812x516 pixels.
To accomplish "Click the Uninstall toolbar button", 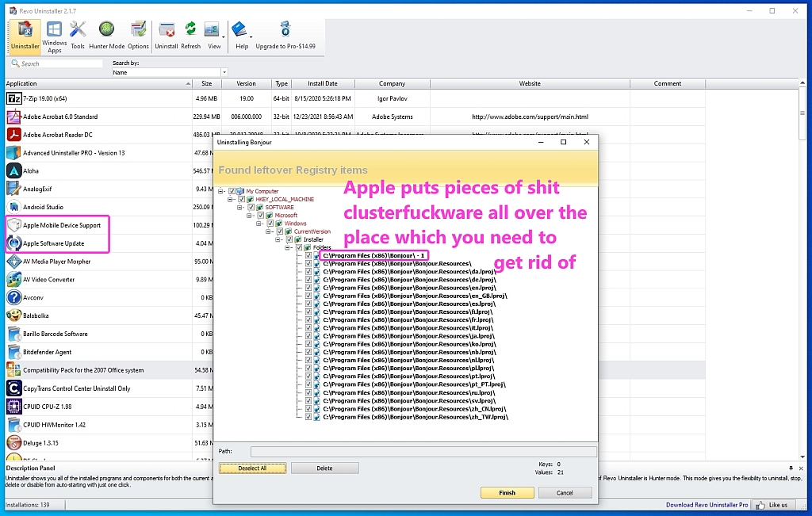I will [167, 36].
